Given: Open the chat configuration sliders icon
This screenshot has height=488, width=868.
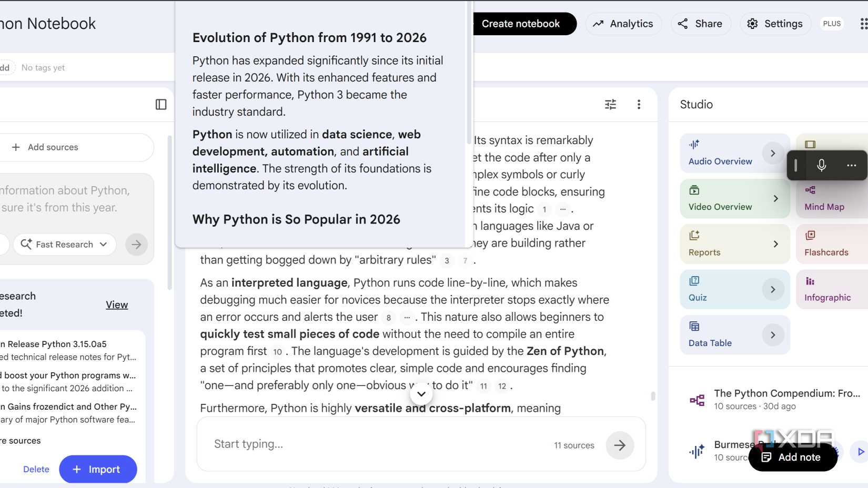Looking at the screenshot, I should pos(610,105).
